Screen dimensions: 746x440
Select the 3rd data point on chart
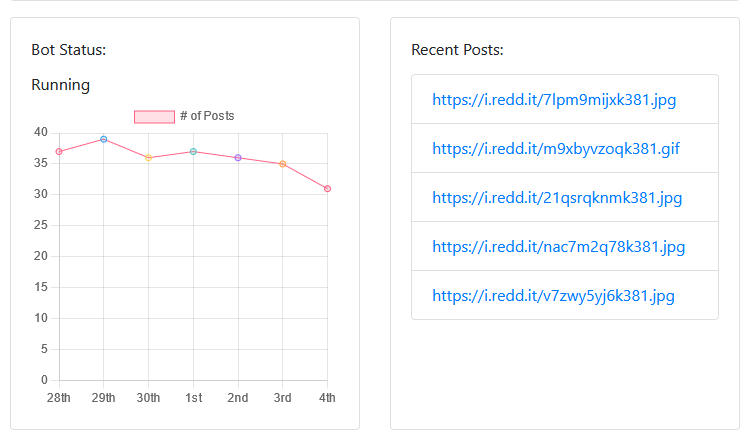click(x=283, y=164)
